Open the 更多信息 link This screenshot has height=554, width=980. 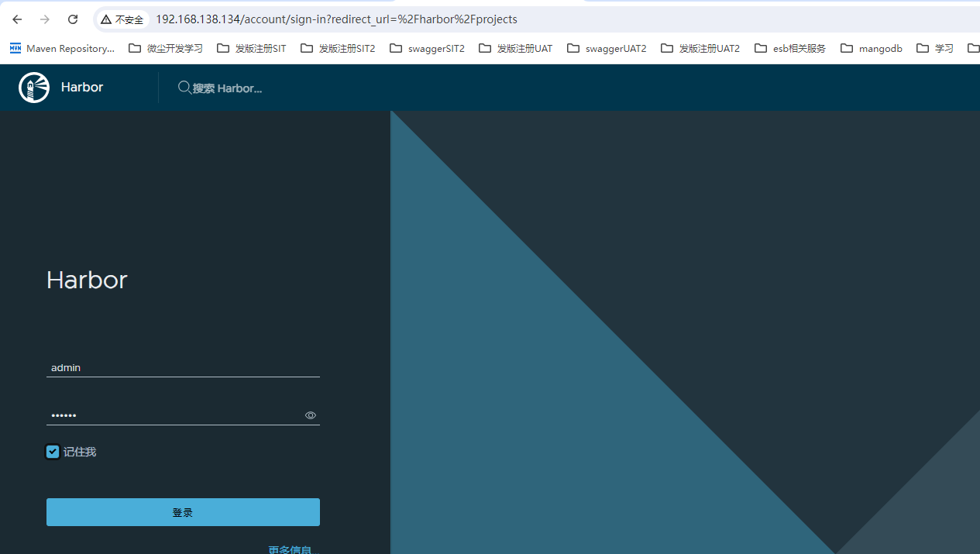pyautogui.click(x=294, y=549)
